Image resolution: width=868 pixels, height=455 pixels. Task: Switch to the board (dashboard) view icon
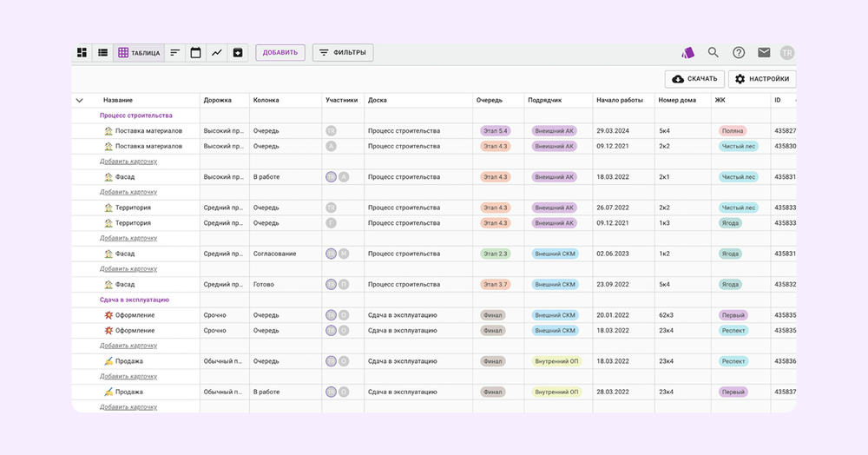tap(82, 53)
